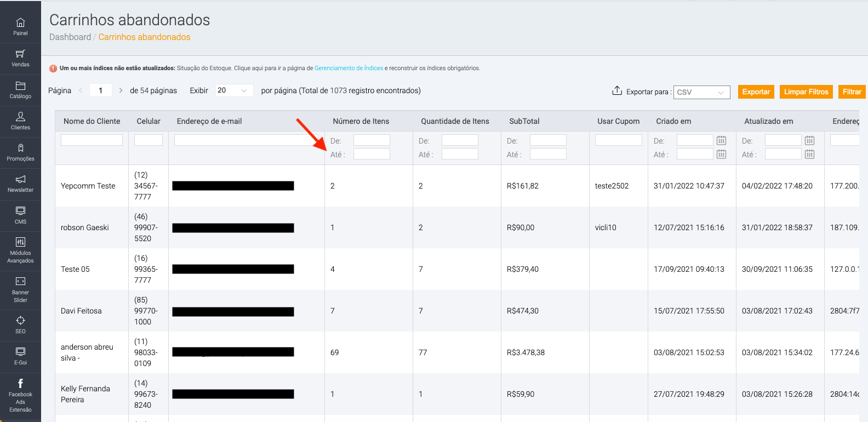Open Atualizado em De calendar picker
This screenshot has height=422, width=868.
pyautogui.click(x=809, y=140)
